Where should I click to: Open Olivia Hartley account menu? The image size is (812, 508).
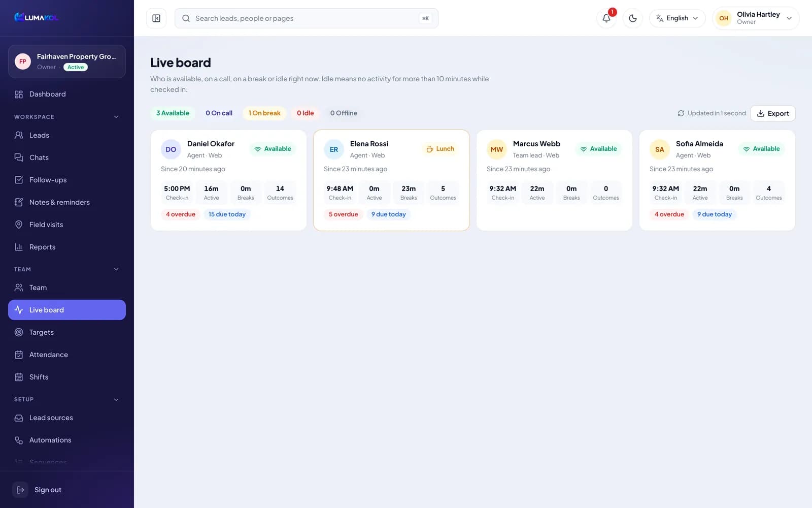point(756,18)
